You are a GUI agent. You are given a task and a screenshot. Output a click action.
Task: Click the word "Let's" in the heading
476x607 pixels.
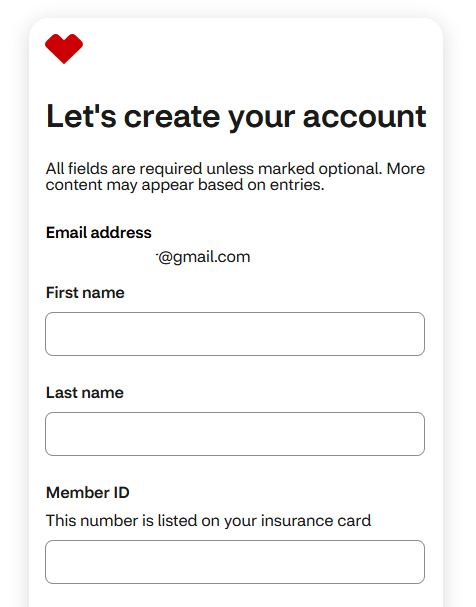(81, 116)
